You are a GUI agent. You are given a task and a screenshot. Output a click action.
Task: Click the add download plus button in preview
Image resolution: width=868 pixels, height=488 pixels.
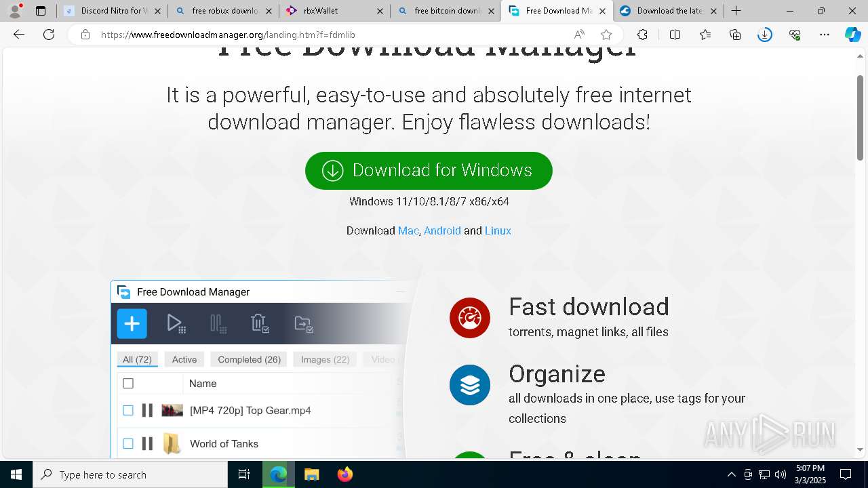132,323
